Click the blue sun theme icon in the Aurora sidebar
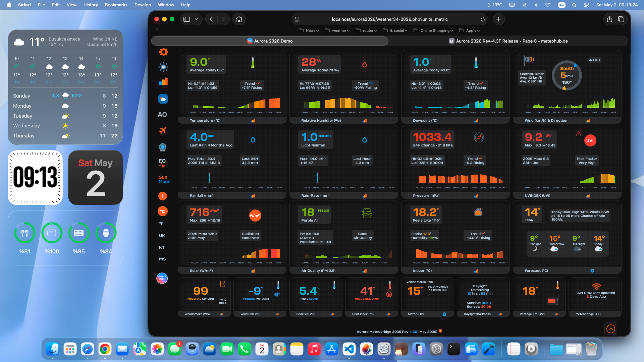This screenshot has width=644, height=362. [163, 67]
